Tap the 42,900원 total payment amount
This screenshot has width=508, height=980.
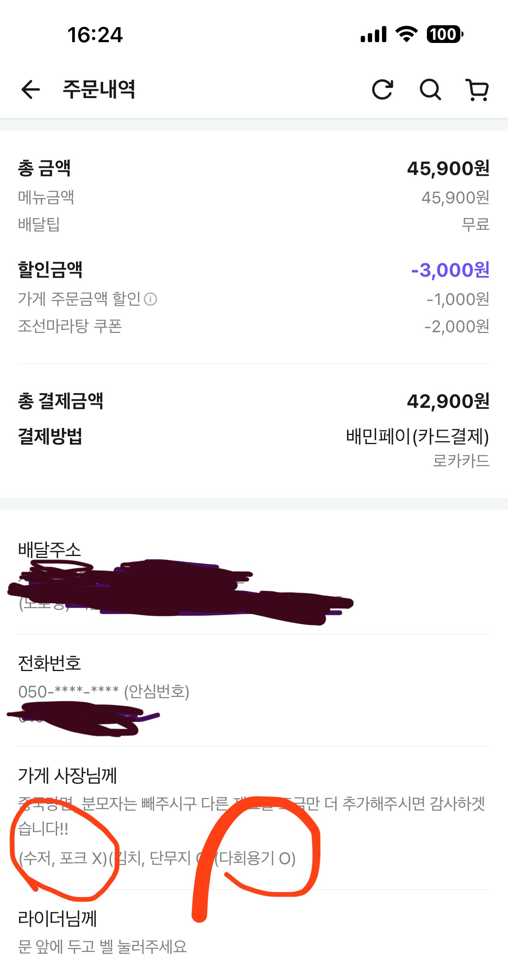tap(448, 402)
